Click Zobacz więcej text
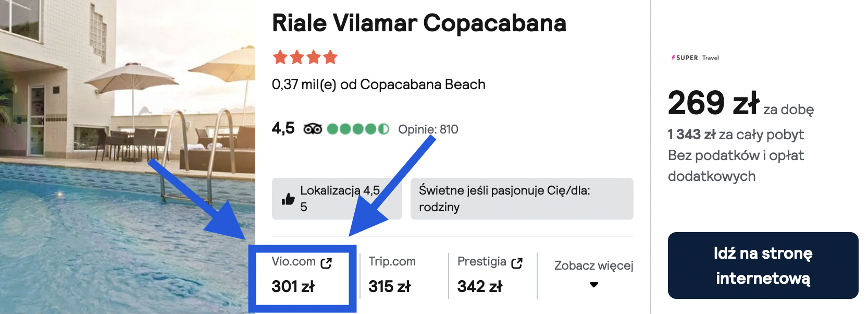The width and height of the screenshot is (868, 314). coord(593,265)
